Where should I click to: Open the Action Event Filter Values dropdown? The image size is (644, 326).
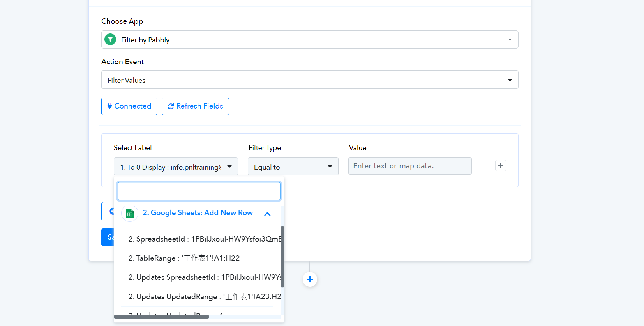(310, 80)
